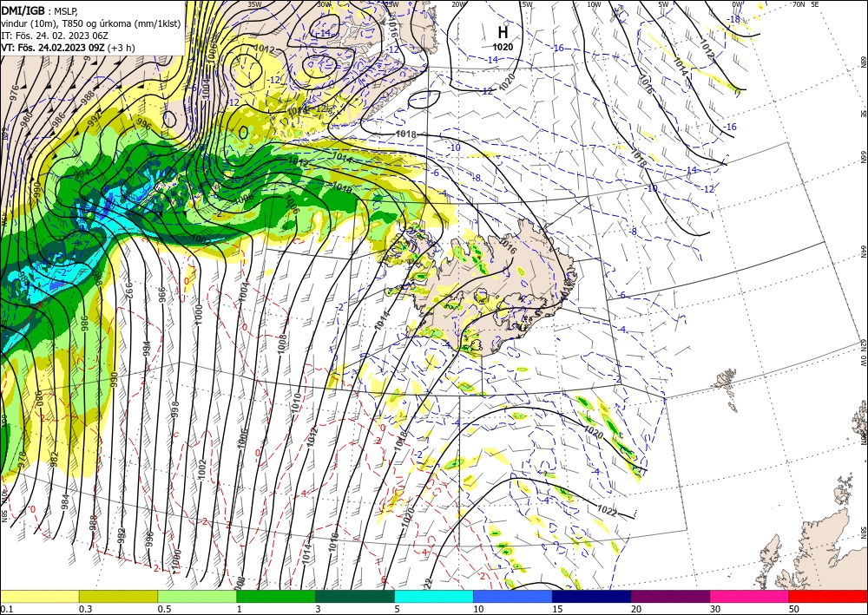Click the 35W longitude label
Image resolution: width=868 pixels, height=615 pixels.
[x=254, y=4]
